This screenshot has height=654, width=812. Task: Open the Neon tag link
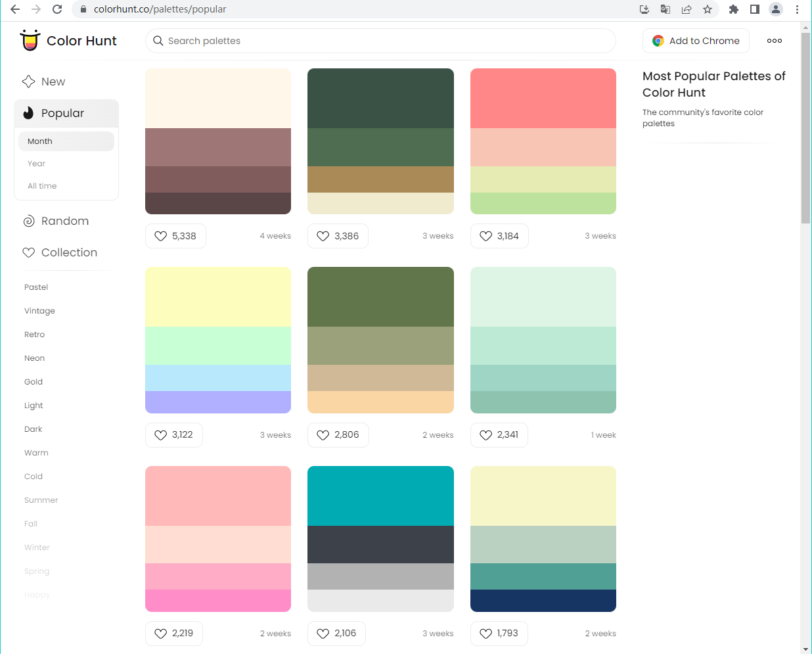pyautogui.click(x=34, y=358)
